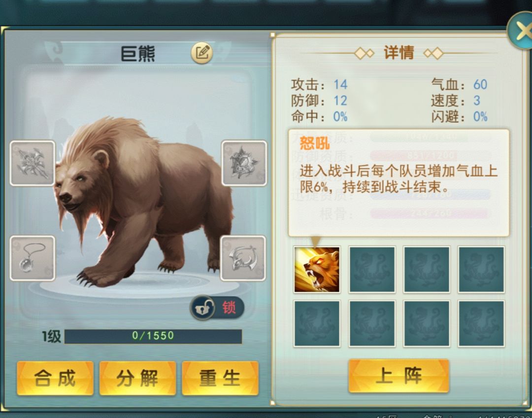Select the last slot in second skill row

481,323
